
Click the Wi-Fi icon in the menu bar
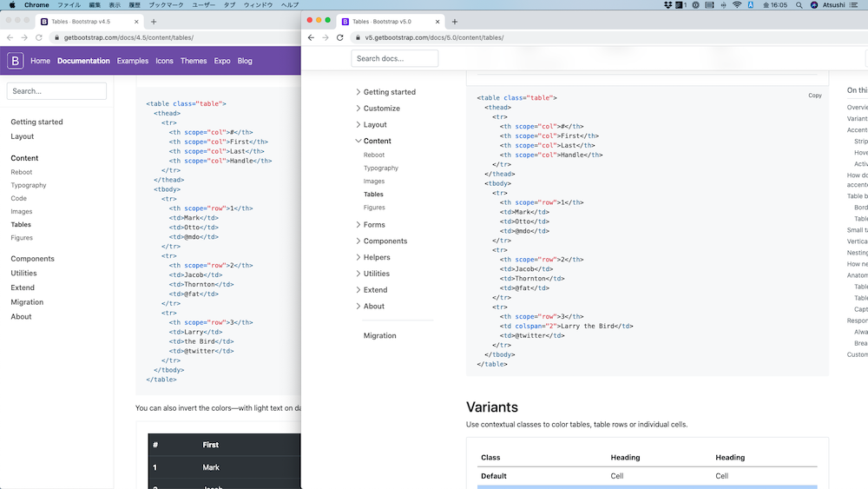coord(737,5)
